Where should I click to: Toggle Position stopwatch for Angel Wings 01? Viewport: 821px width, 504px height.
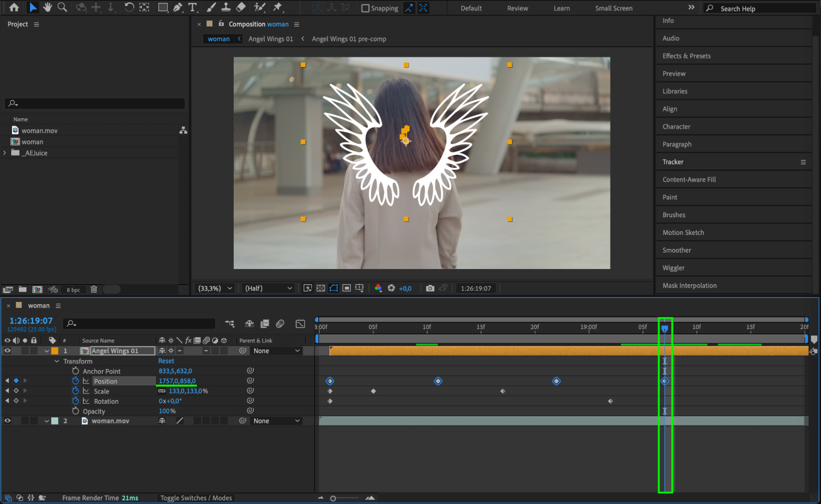pyautogui.click(x=76, y=381)
